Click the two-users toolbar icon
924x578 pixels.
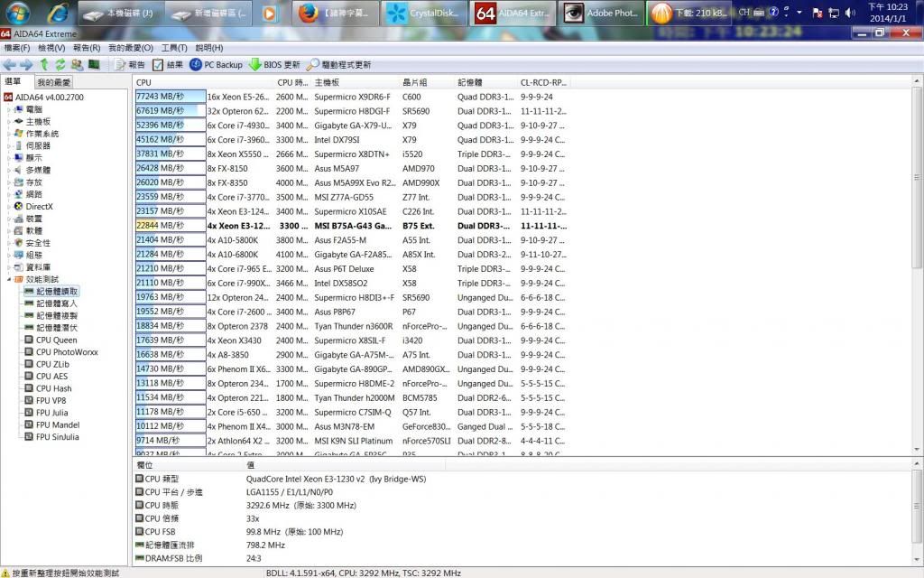(x=78, y=65)
